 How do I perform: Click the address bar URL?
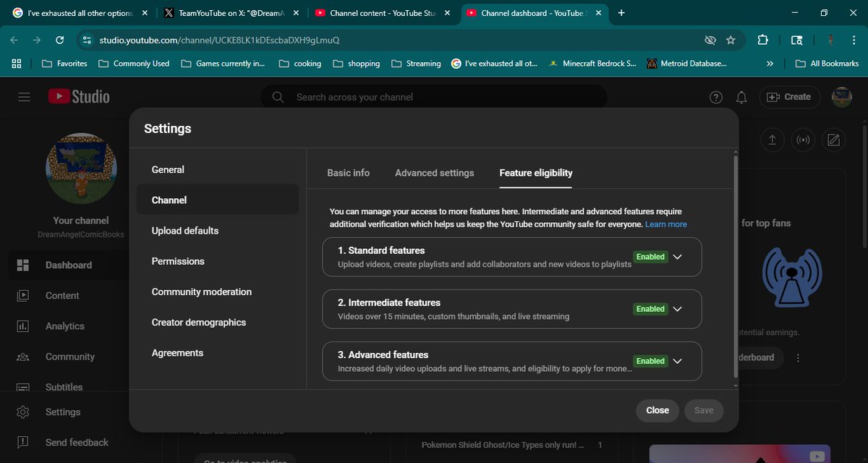(x=219, y=40)
